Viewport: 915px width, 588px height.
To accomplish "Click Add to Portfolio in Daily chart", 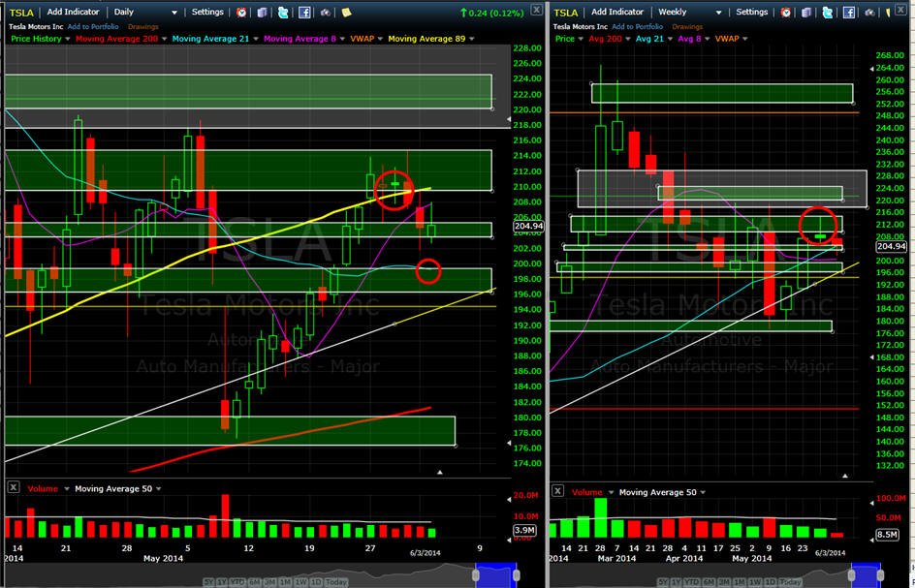I will 93,27.
